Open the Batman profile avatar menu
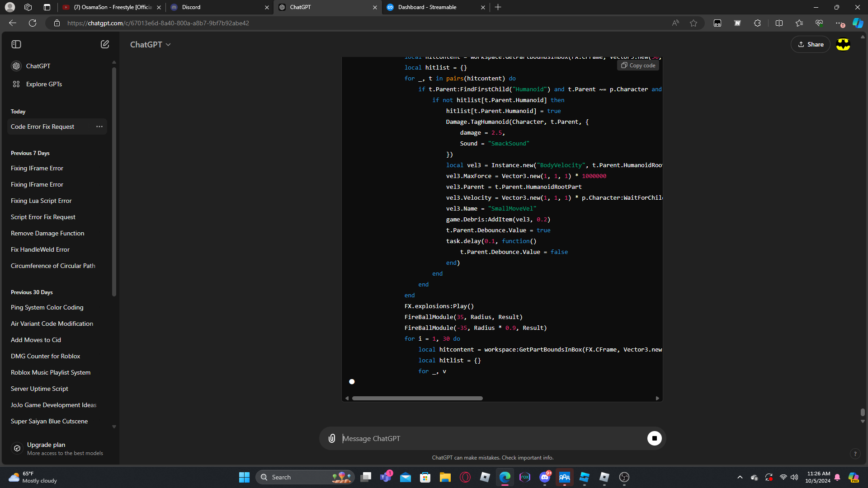The height and width of the screenshot is (488, 868). coord(843,44)
